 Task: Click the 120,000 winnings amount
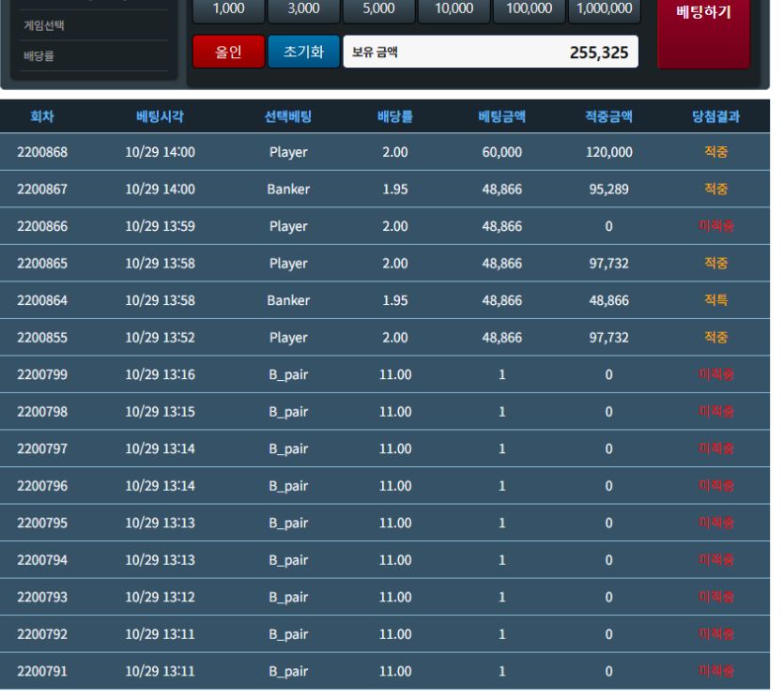(609, 152)
